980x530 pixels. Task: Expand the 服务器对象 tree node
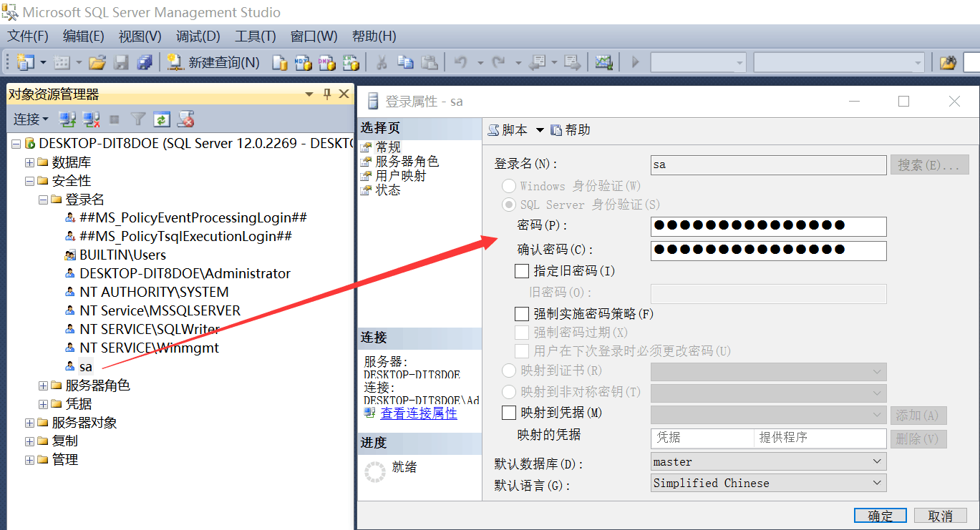coord(30,423)
